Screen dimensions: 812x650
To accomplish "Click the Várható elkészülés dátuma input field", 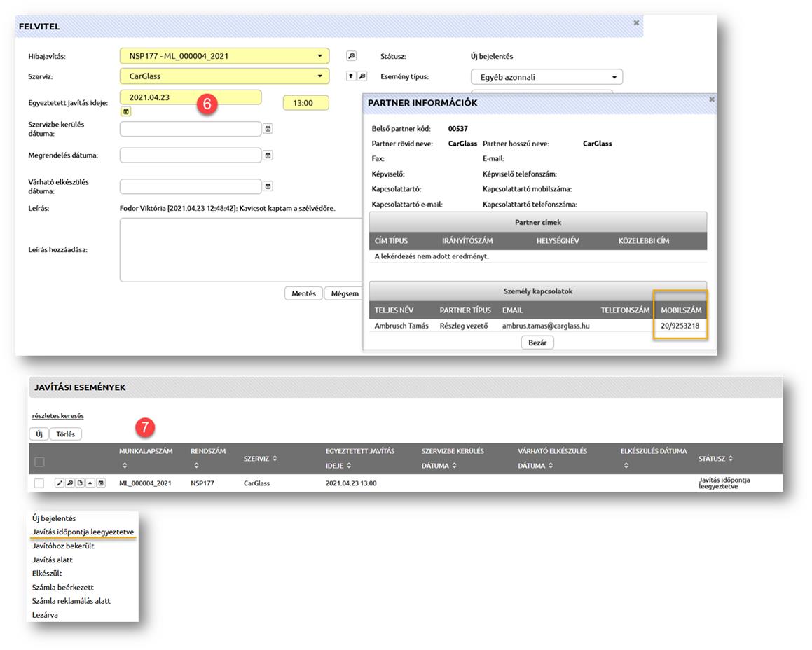I will [191, 186].
